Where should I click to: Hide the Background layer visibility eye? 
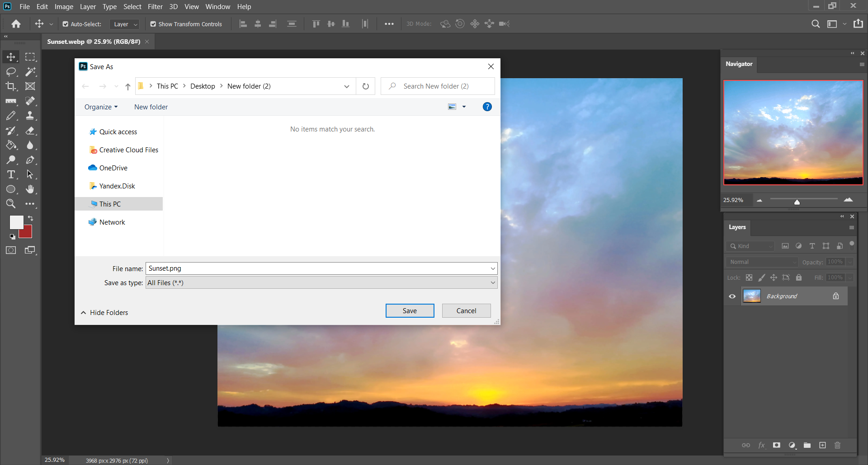click(732, 296)
